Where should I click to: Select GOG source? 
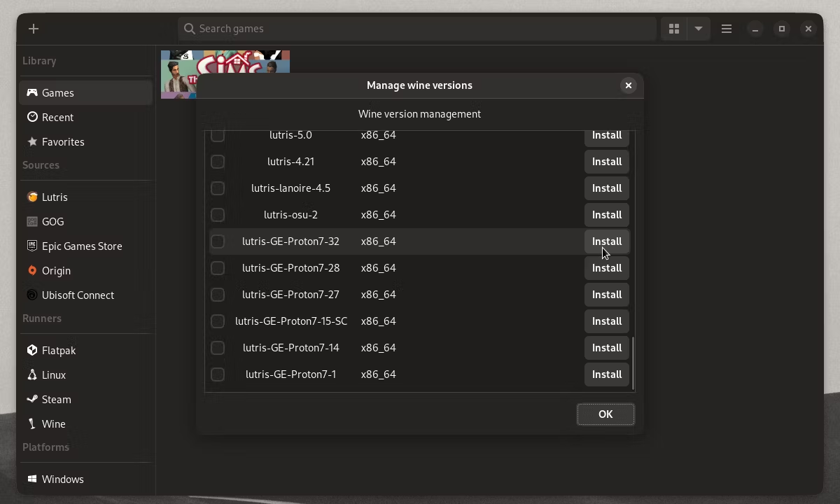click(x=85, y=221)
